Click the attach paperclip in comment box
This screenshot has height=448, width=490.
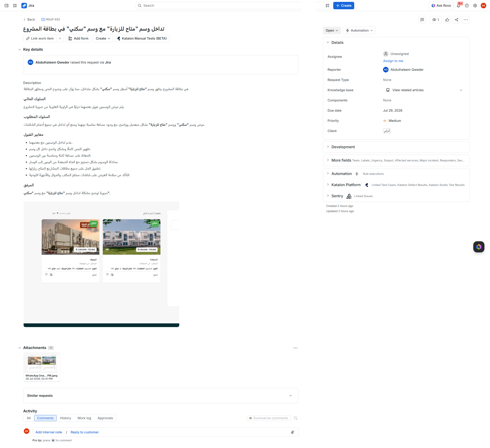coord(292,432)
